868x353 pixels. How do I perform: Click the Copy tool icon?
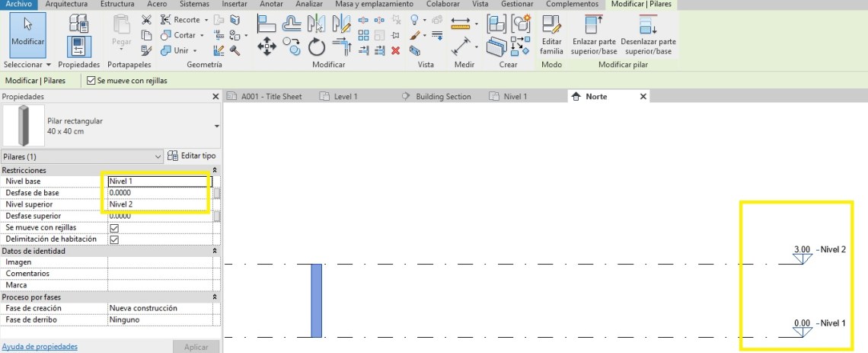[x=292, y=48]
